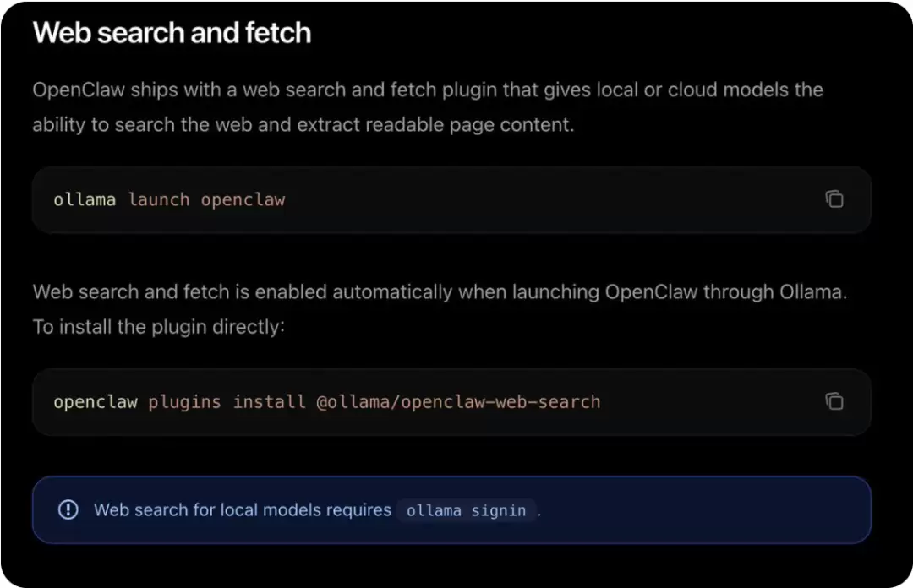The width and height of the screenshot is (913, 588).
Task: Click the 'ollama signin' inline code
Action: click(466, 510)
